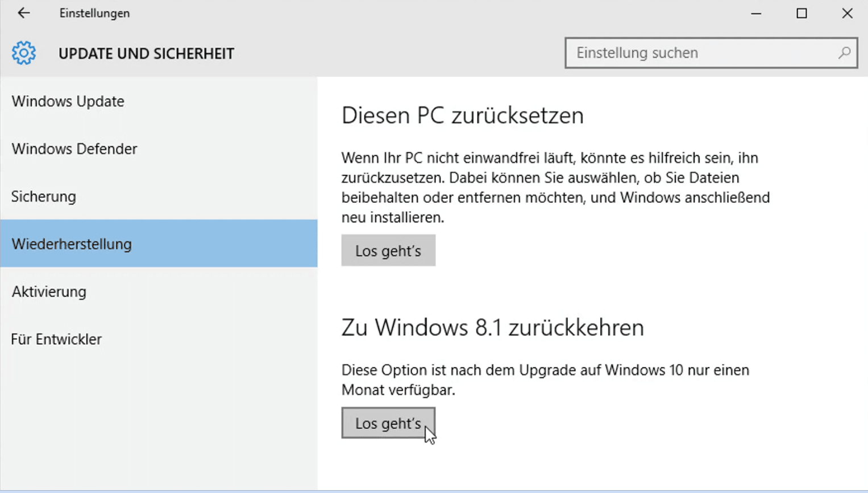Click the settings gear icon
The width and height of the screenshot is (868, 493).
tap(24, 53)
